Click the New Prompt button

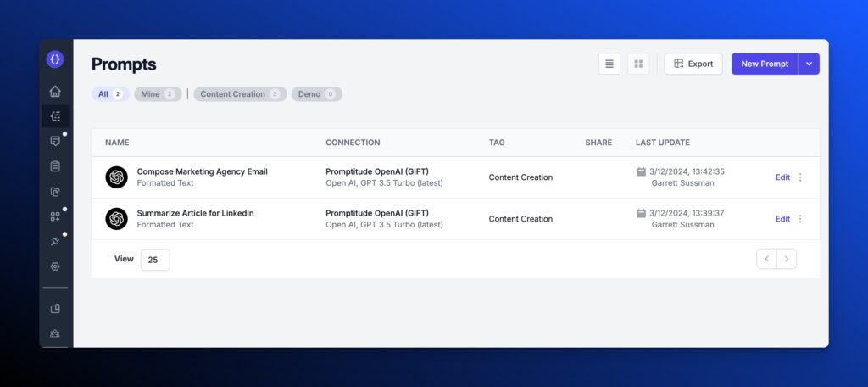[765, 64]
